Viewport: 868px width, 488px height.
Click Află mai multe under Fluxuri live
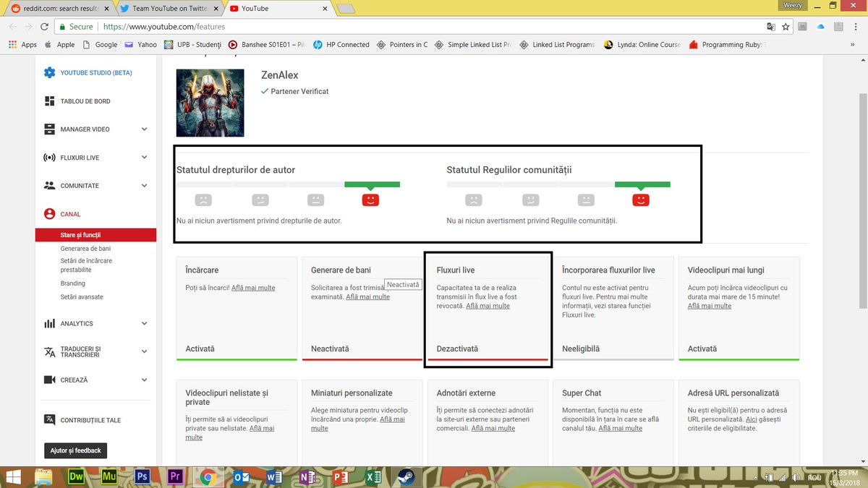488,306
